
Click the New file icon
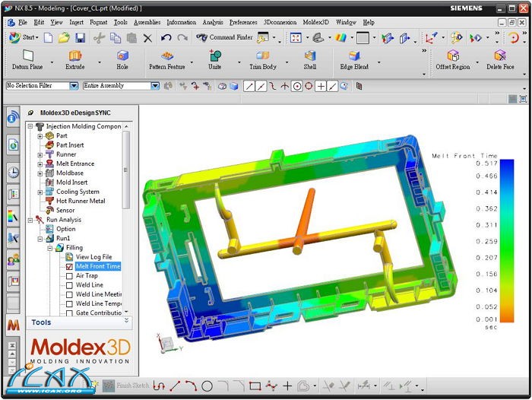coord(49,37)
